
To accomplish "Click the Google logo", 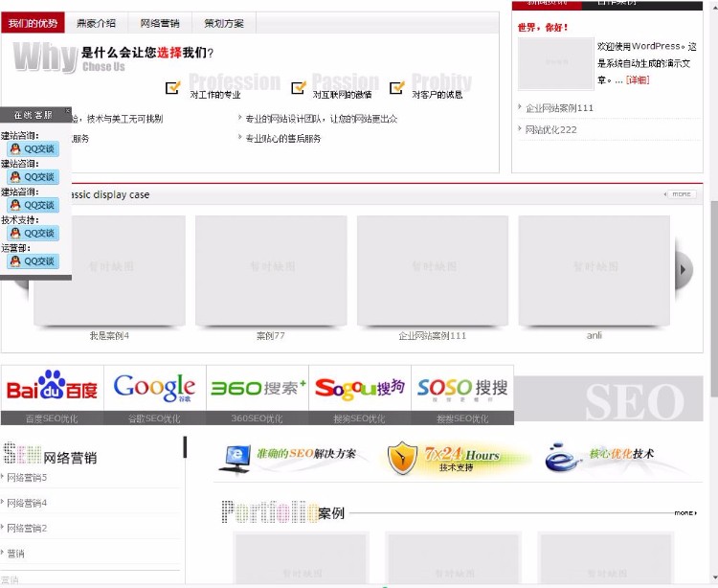I will coord(155,388).
